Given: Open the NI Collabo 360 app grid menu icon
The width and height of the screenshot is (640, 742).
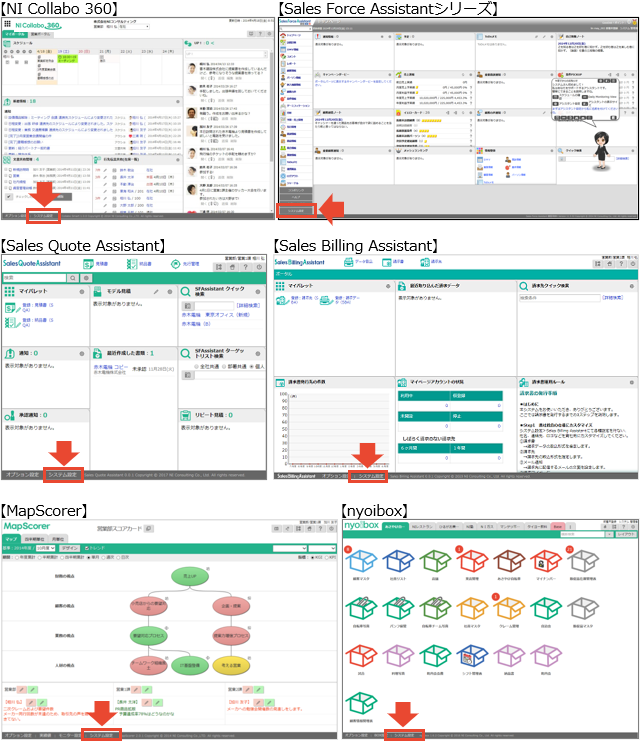Looking at the screenshot, I should pyautogui.click(x=7, y=24).
